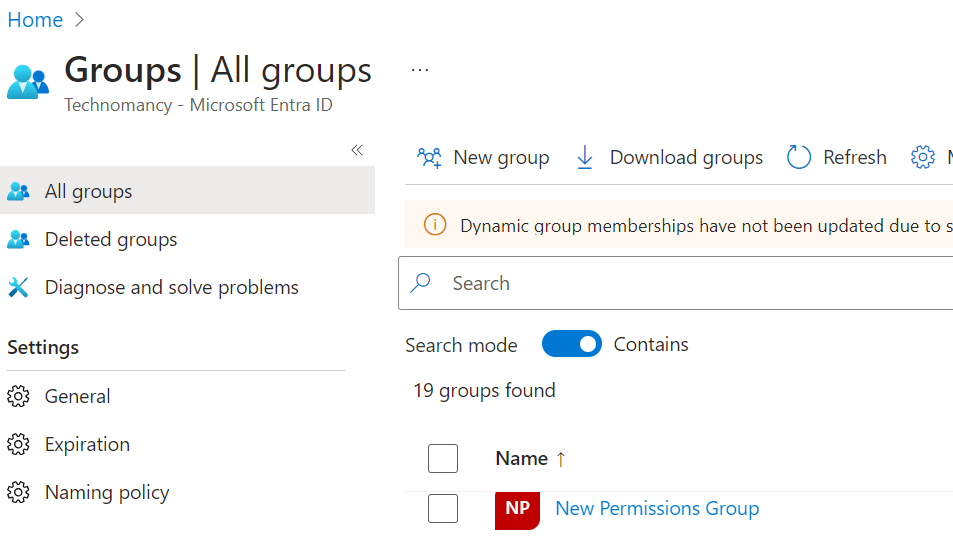Toggle the Search mode Contains switch
Viewport: 953px width, 537px height.
572,344
